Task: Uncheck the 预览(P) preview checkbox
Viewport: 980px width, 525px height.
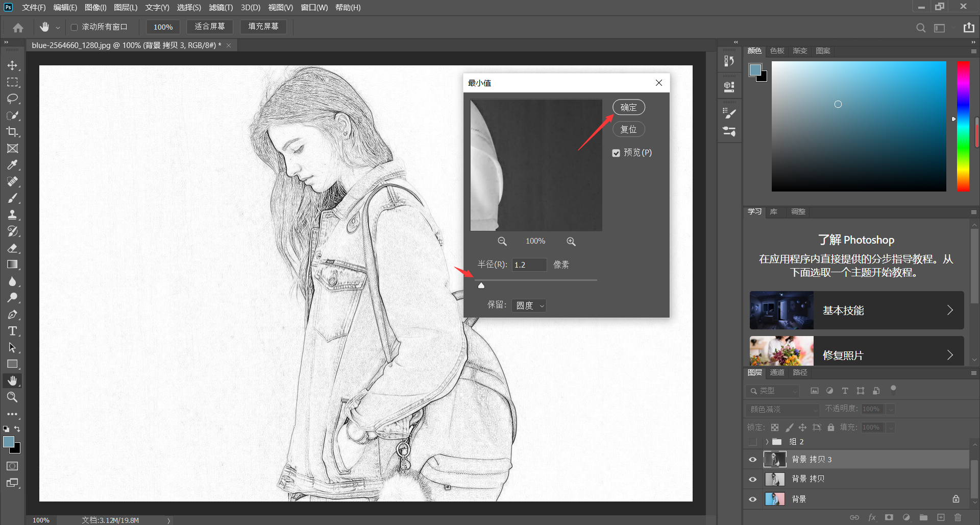Action: 616,153
